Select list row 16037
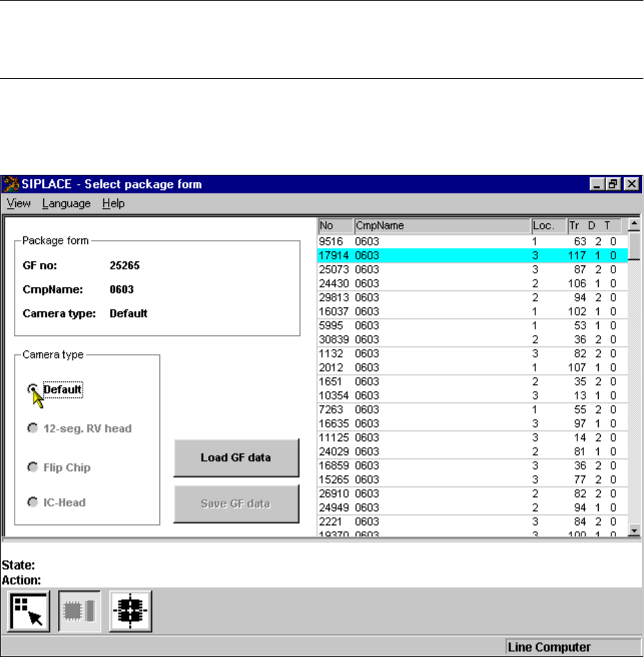The width and height of the screenshot is (644, 657). coord(472,311)
